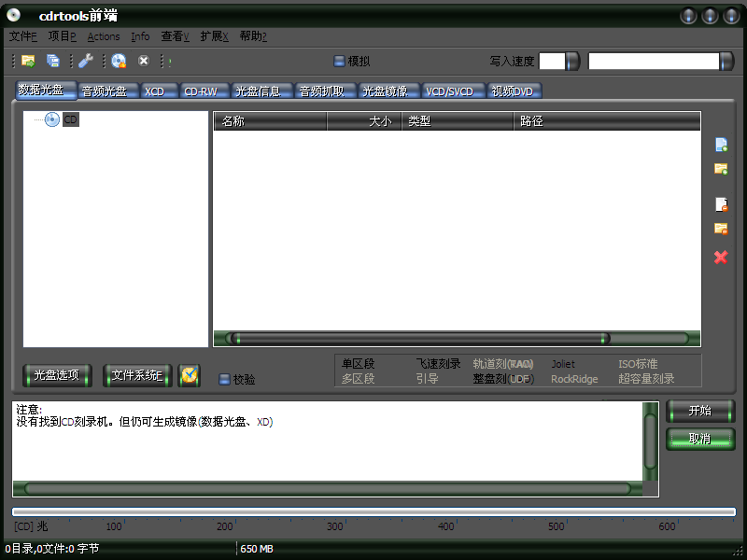Open the 项目P menu

[x=62, y=36]
